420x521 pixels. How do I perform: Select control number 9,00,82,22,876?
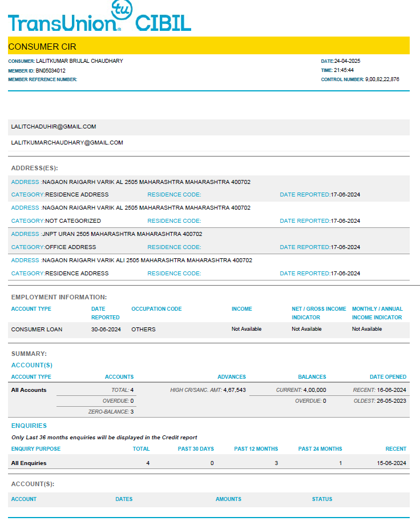(x=382, y=79)
